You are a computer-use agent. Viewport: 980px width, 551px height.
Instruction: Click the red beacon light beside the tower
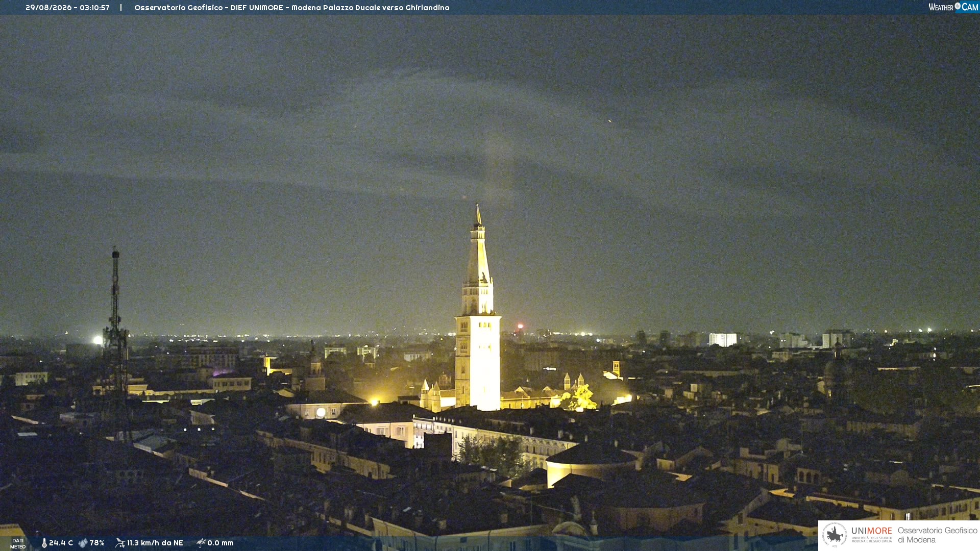[520, 326]
